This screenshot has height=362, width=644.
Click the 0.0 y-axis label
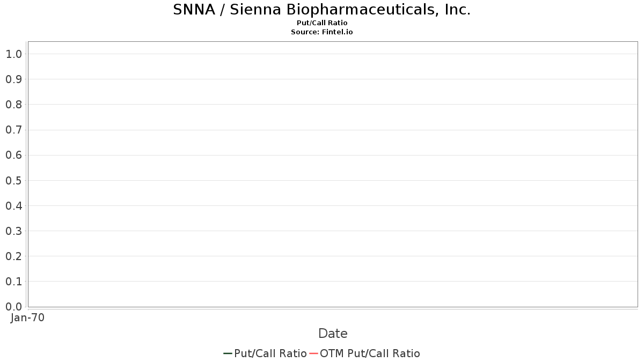click(x=14, y=307)
